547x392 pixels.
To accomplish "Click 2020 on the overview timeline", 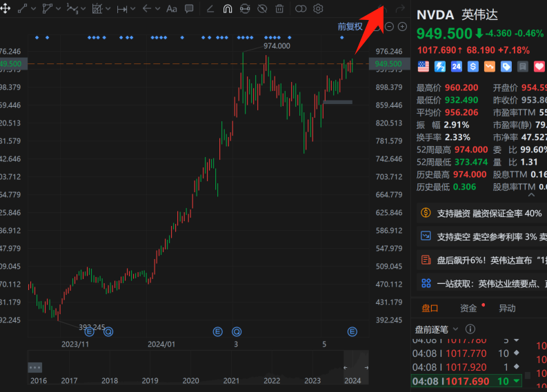I will click(x=190, y=381).
